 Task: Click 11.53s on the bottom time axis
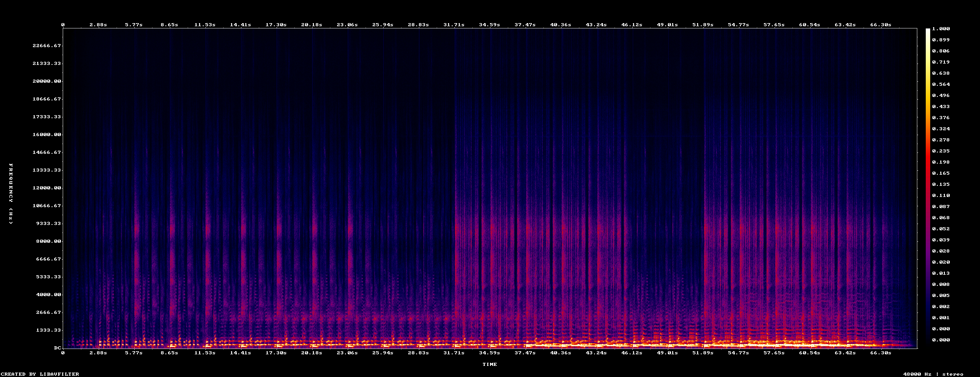point(205,353)
